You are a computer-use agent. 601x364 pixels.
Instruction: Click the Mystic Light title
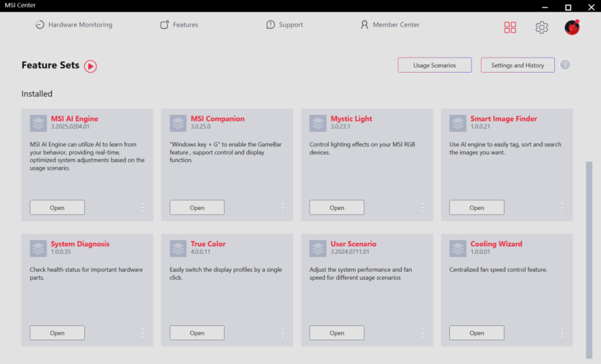click(x=351, y=119)
